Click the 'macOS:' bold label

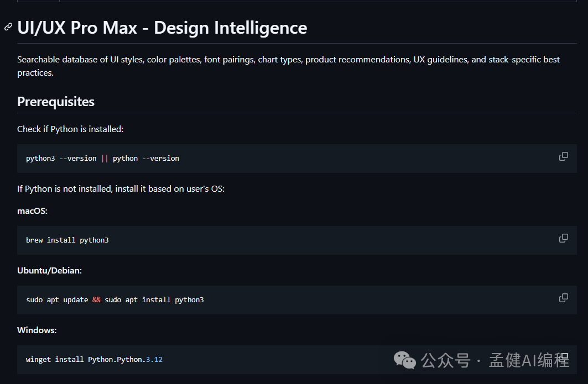(32, 211)
